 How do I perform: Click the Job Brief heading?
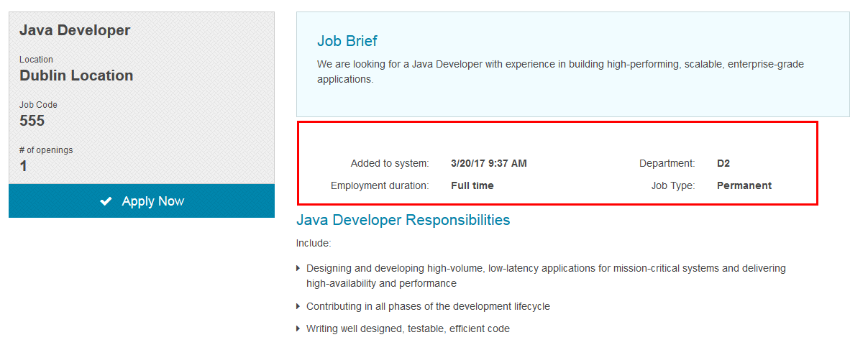click(347, 41)
